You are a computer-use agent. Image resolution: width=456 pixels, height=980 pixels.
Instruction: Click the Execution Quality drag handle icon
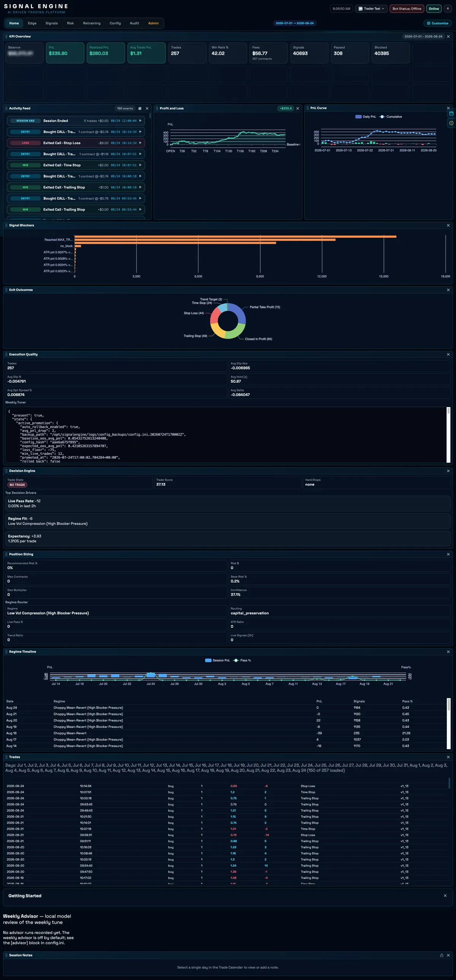point(6,354)
